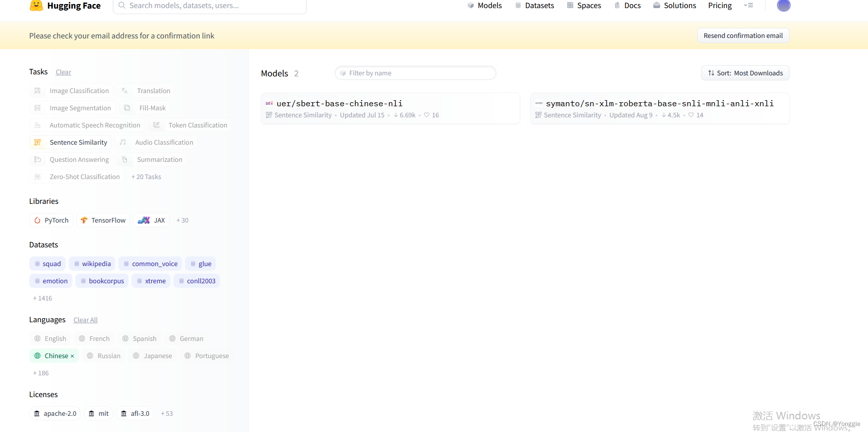Click the TensorFlow library icon
868x432 pixels.
pyautogui.click(x=84, y=221)
